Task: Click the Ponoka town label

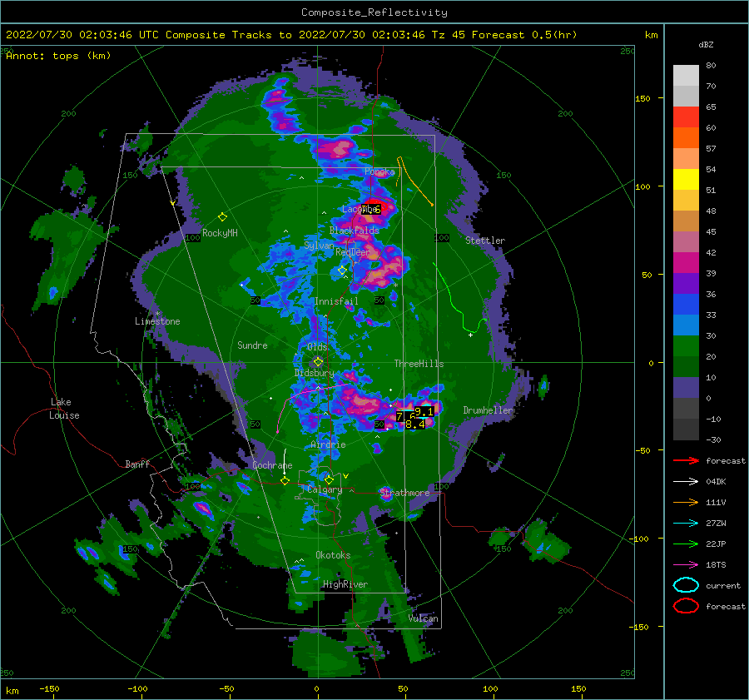Action: click(379, 171)
